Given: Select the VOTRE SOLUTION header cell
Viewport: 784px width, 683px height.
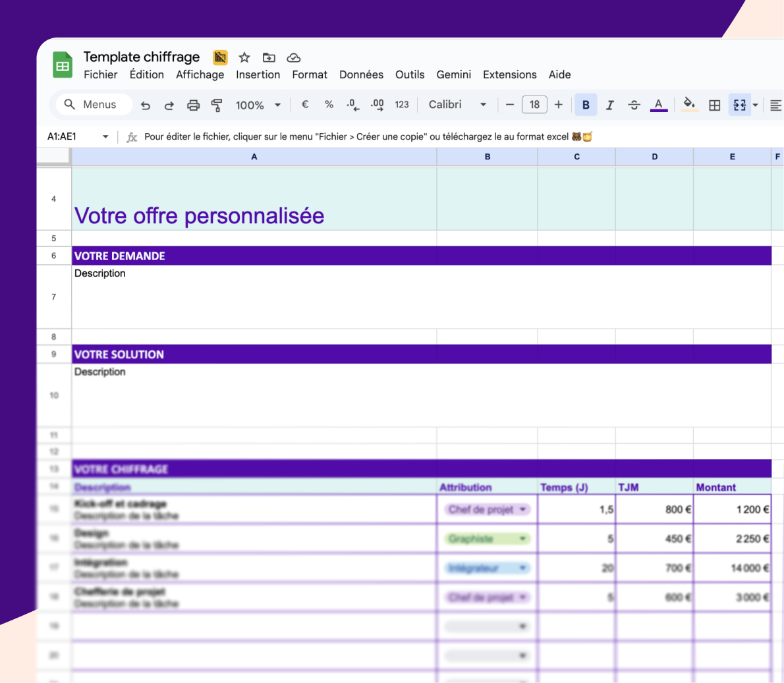Looking at the screenshot, I should 254,354.
